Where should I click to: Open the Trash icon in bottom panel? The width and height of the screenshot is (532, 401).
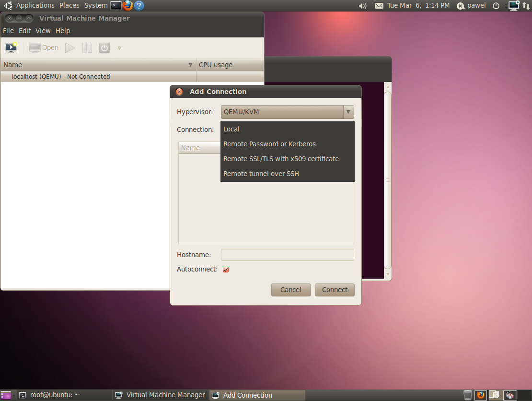pos(467,395)
